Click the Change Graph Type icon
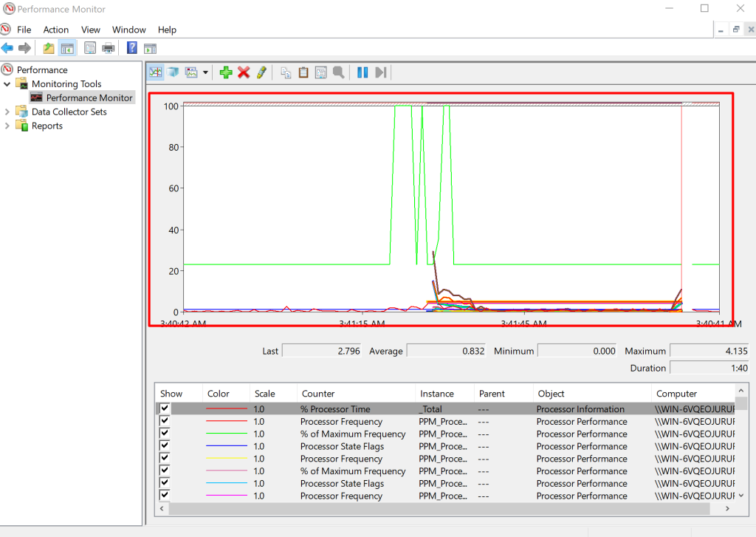 click(x=191, y=72)
